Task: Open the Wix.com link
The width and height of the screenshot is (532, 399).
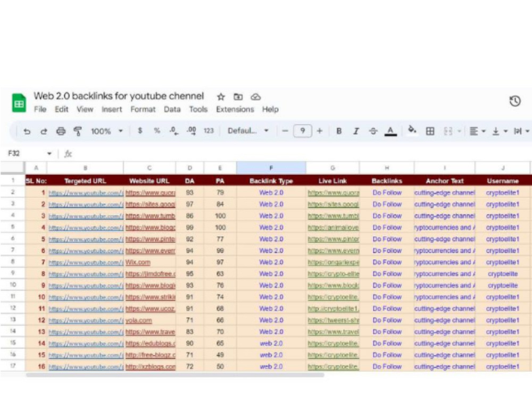Action: (x=138, y=262)
